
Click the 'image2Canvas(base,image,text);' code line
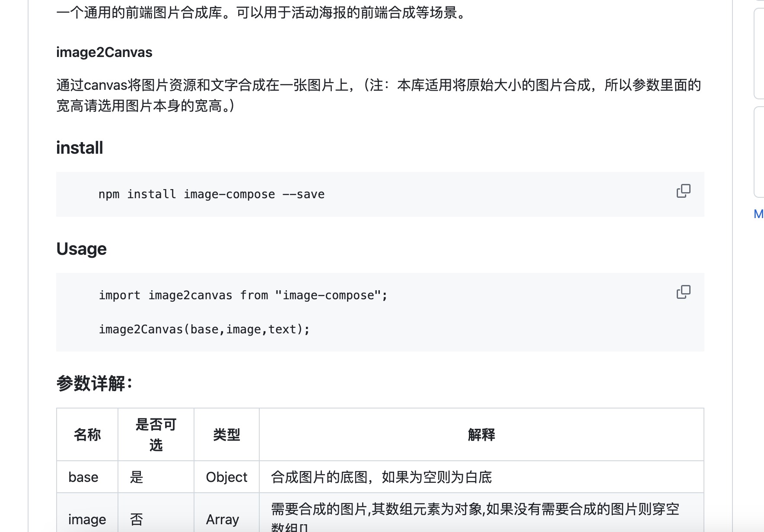204,329
